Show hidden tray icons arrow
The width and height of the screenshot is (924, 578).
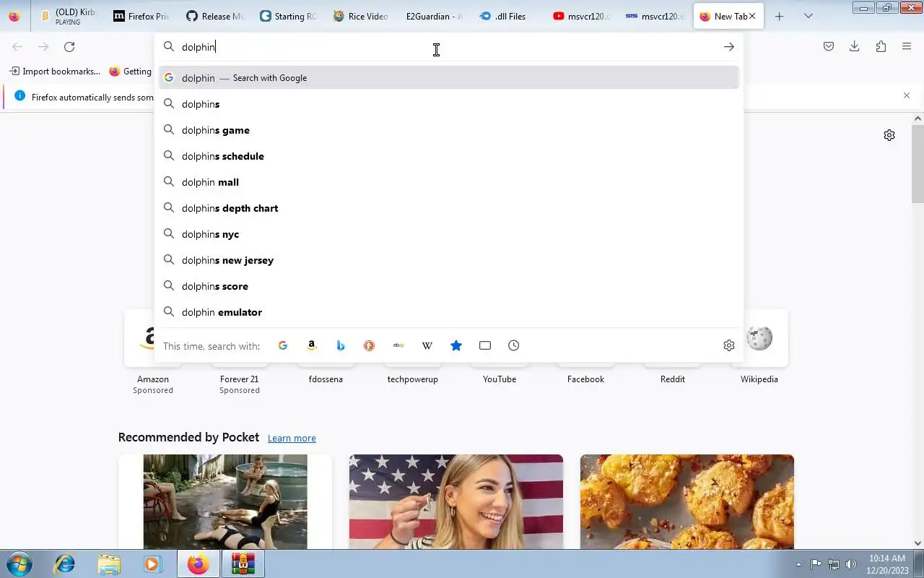tap(798, 564)
